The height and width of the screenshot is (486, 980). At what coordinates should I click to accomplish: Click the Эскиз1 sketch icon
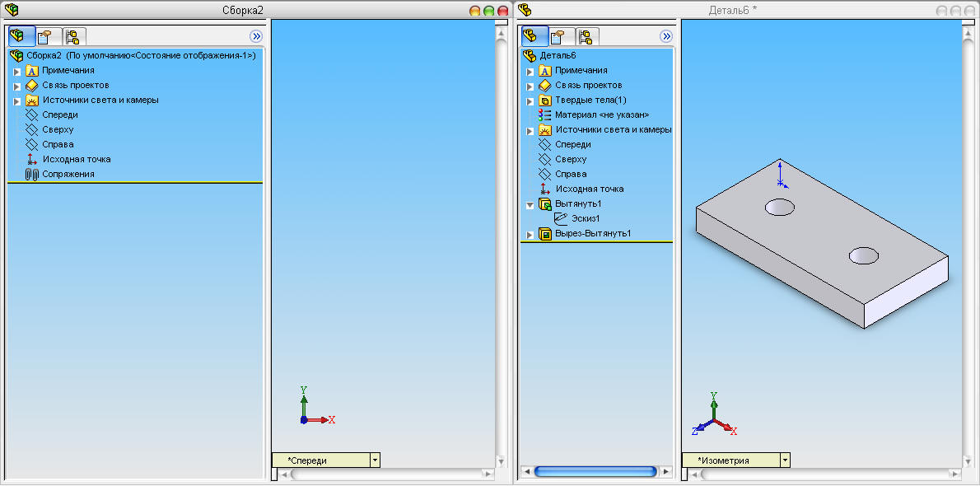[561, 219]
